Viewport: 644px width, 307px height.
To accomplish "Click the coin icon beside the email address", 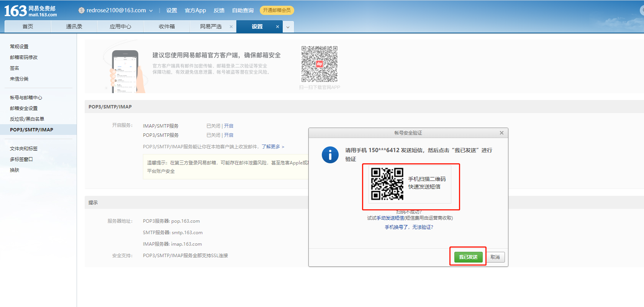I will [x=81, y=10].
